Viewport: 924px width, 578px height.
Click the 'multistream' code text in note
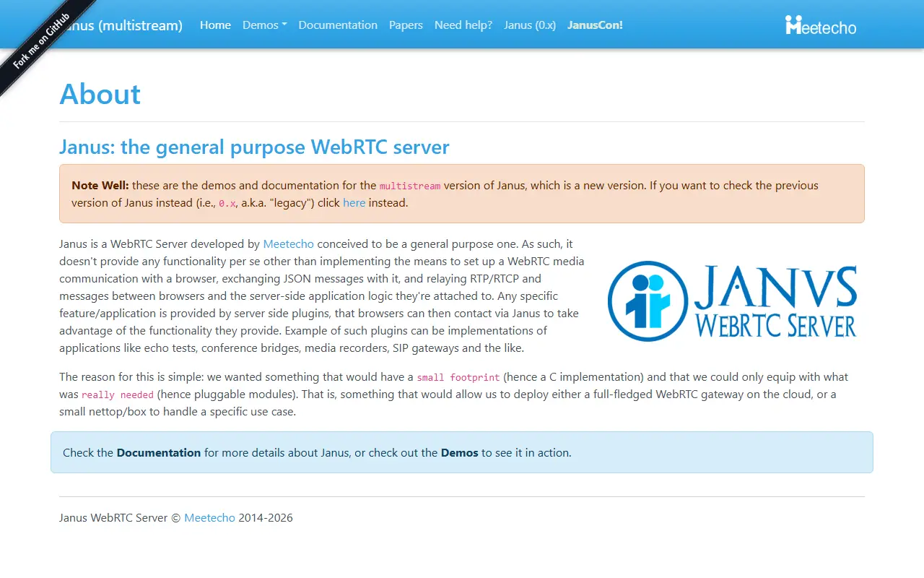[410, 186]
